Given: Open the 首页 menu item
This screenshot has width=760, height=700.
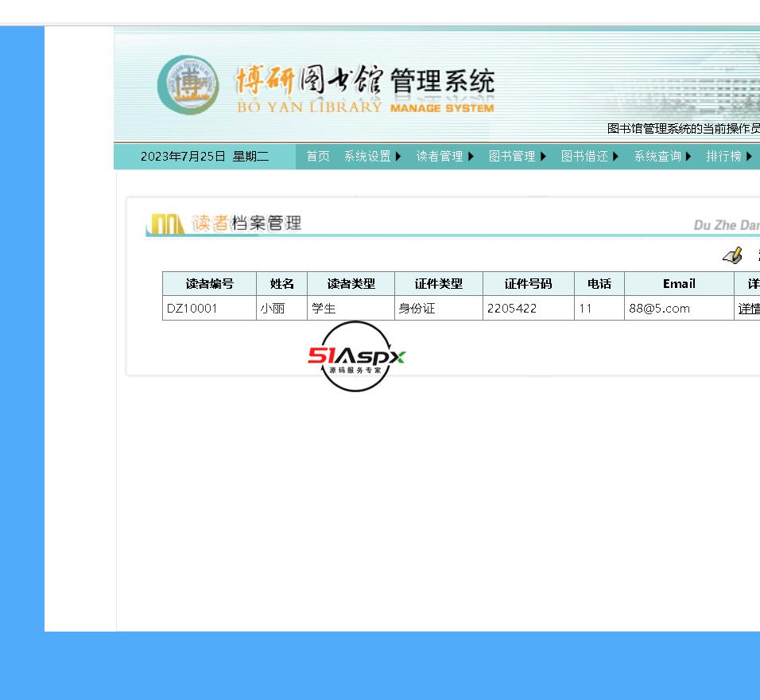Looking at the screenshot, I should [x=318, y=156].
